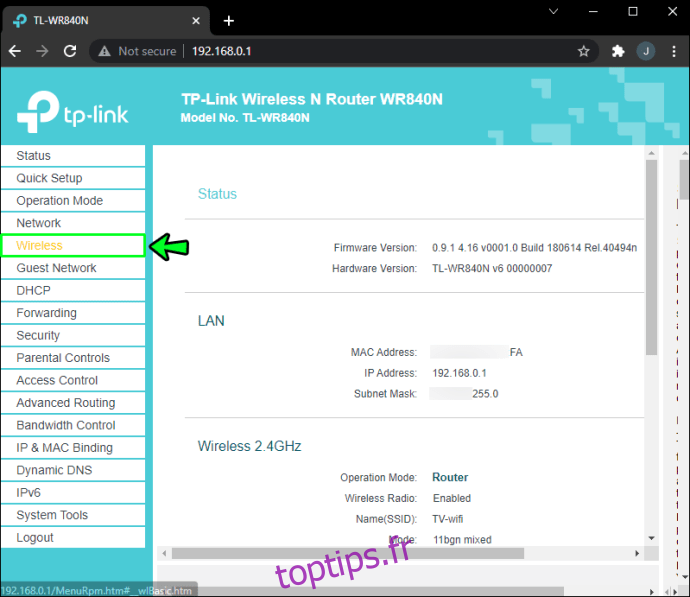Click the Not secure warning icon
Image resolution: width=690 pixels, height=597 pixels.
(104, 51)
